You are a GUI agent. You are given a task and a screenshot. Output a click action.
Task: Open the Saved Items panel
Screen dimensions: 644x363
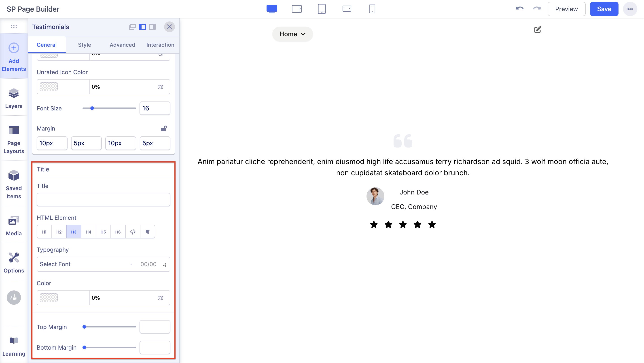[14, 184]
